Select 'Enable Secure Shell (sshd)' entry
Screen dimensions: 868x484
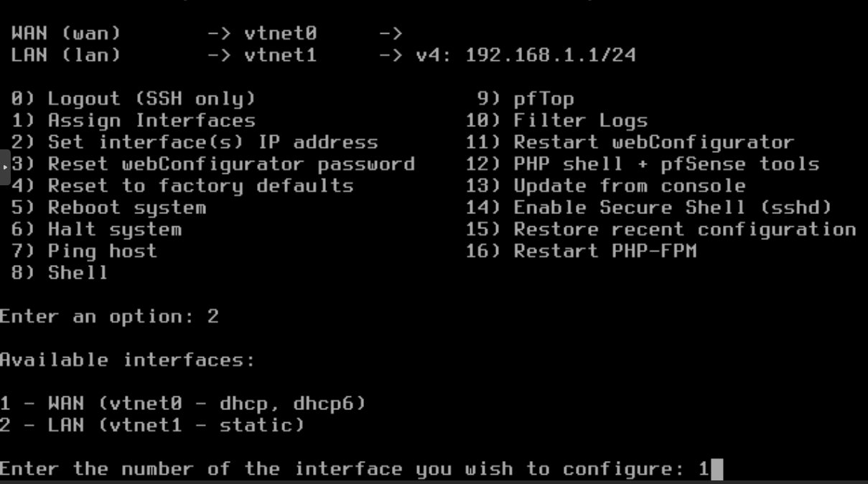click(672, 208)
